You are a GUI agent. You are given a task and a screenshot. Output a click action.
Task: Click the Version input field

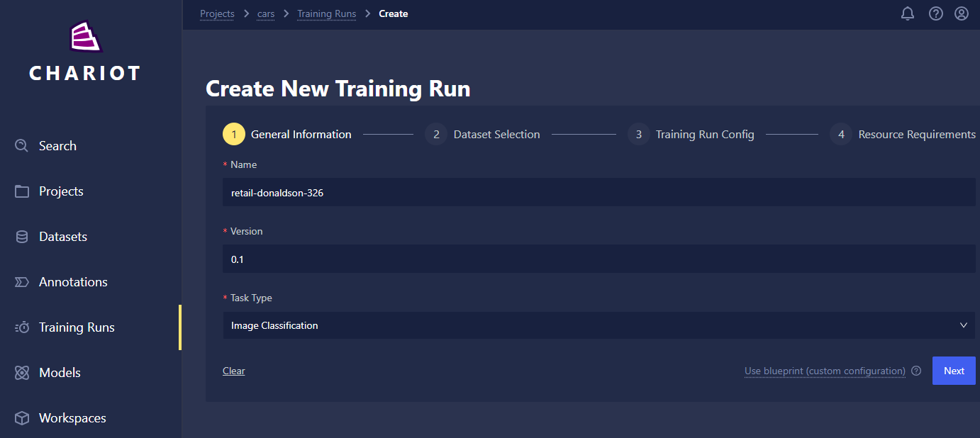599,259
